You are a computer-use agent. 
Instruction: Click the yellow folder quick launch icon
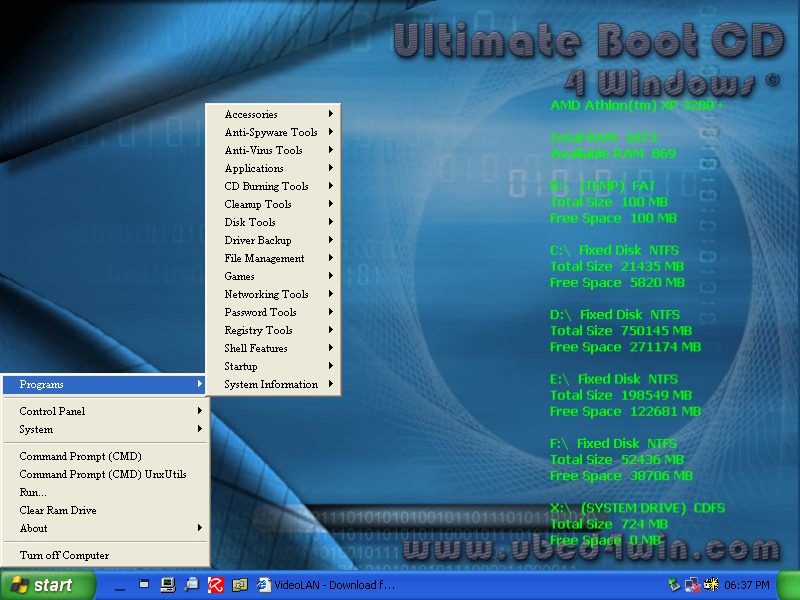(x=239, y=585)
